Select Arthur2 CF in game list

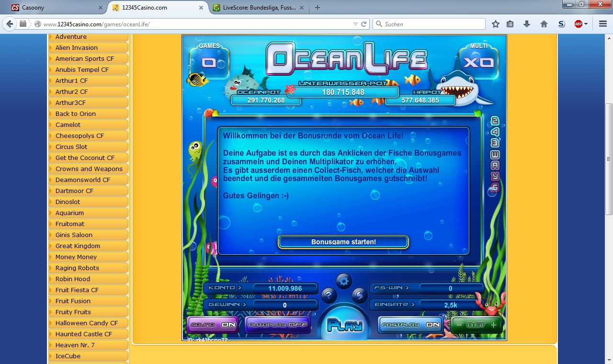pos(89,91)
